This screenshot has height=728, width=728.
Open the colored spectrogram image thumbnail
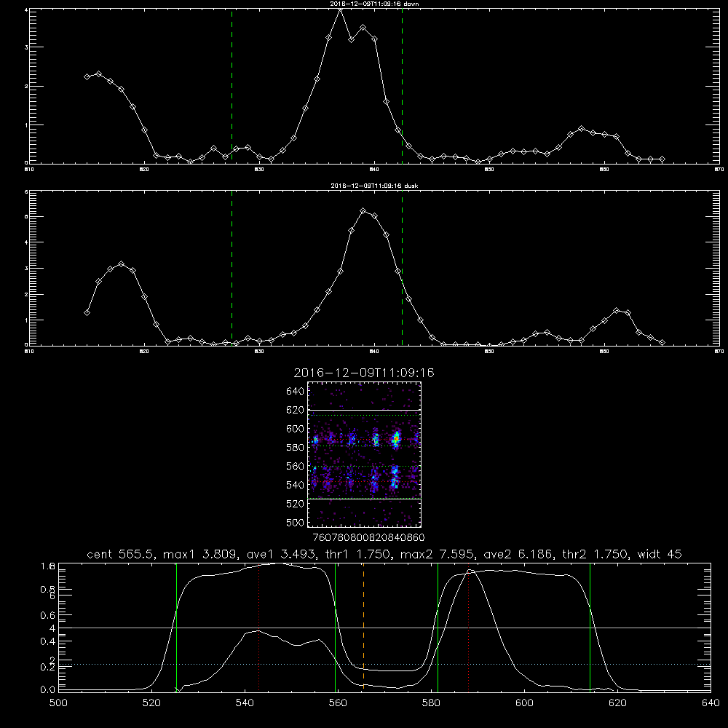tap(364, 454)
